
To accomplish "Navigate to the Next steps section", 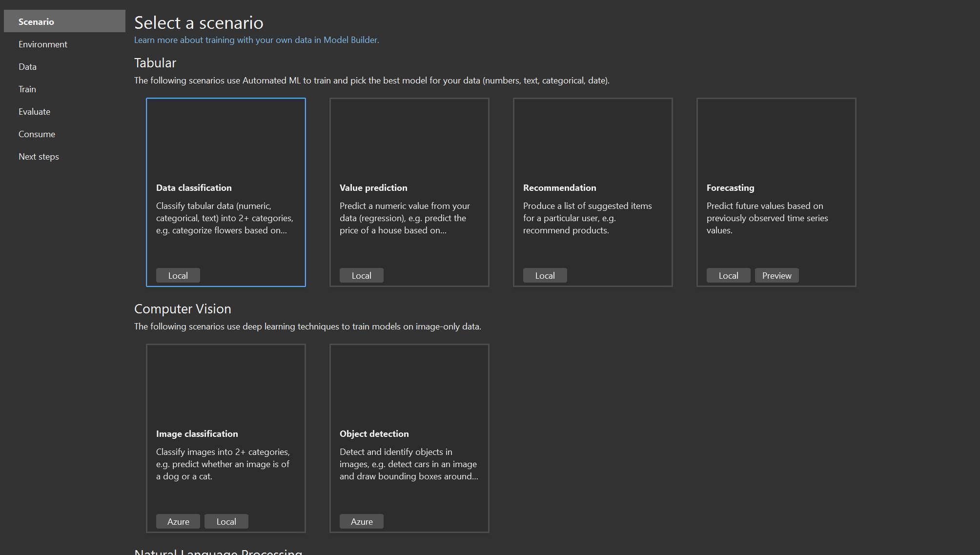I will tap(39, 156).
